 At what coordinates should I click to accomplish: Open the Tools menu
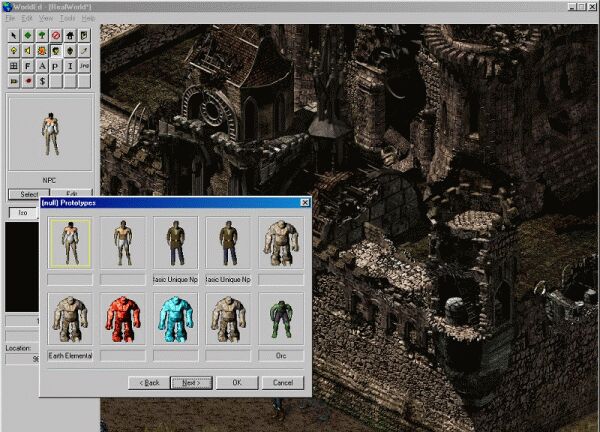[67, 18]
